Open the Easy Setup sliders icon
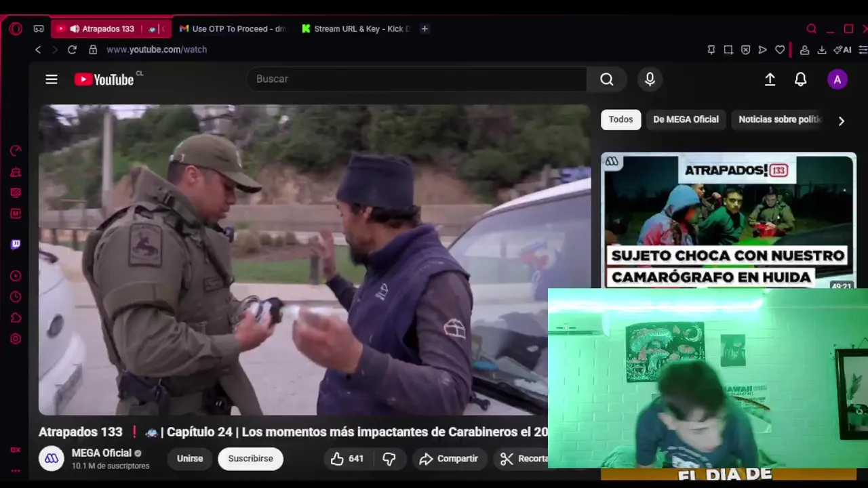The width and height of the screenshot is (868, 488). (x=863, y=49)
